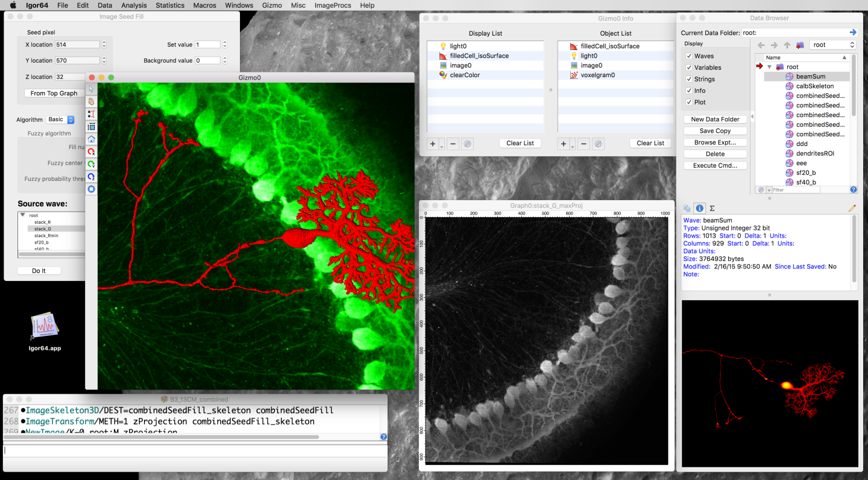Open the ImageProcs menu
Viewport: 868px width, 480px height.
333,5
